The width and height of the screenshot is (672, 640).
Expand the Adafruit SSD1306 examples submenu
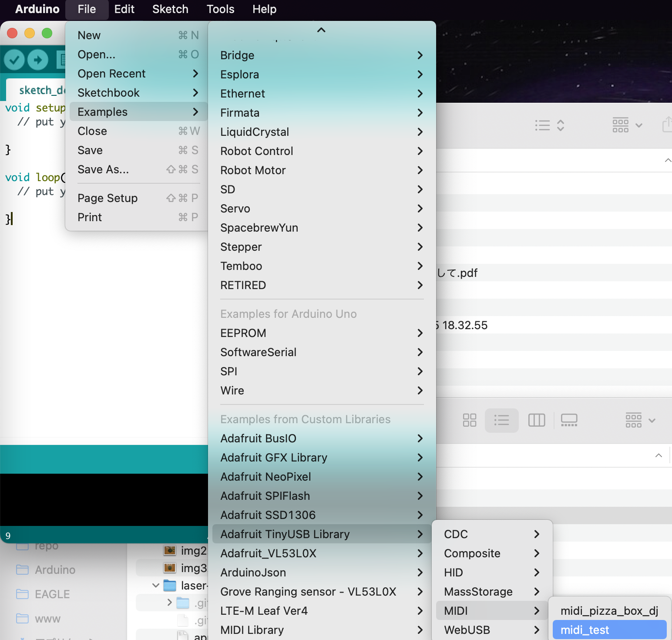(322, 515)
